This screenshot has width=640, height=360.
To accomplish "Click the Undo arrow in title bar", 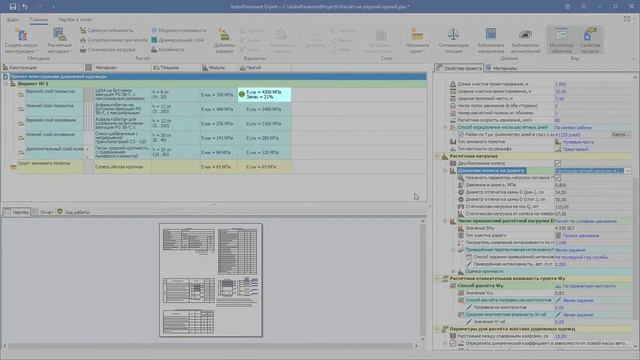I will 25,7.
